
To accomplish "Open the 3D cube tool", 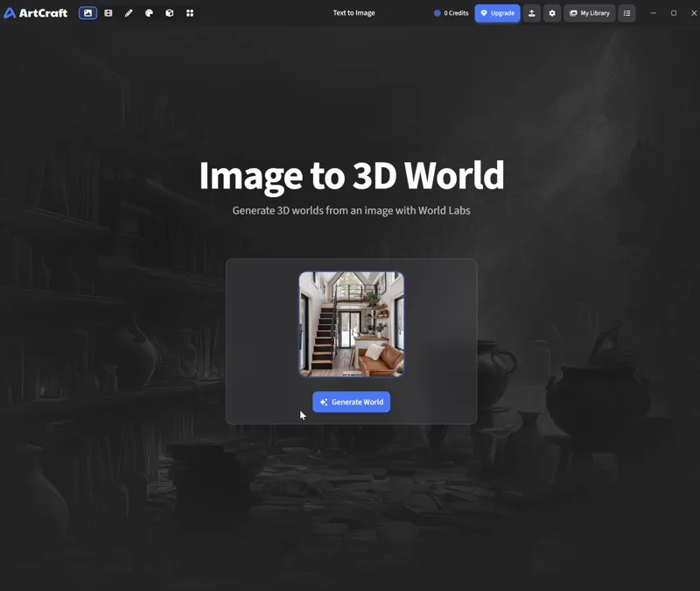I will [x=170, y=13].
